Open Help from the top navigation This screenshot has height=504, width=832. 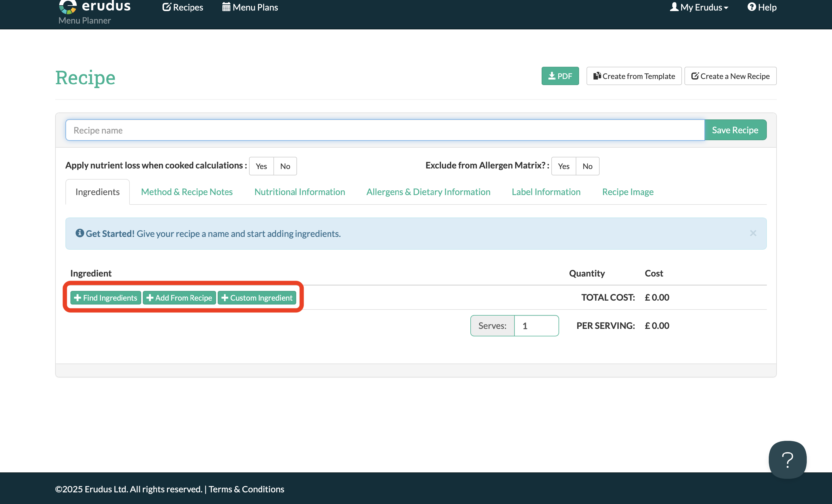762,7
